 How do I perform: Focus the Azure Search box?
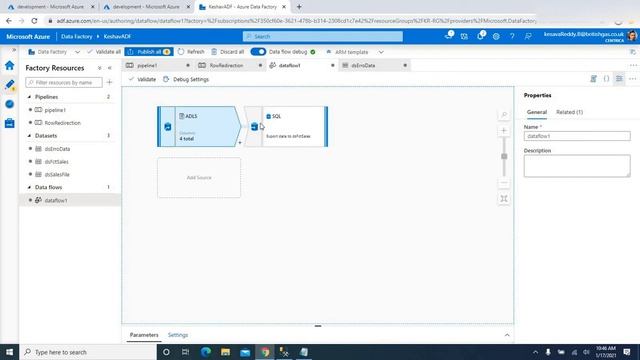tap(322, 36)
